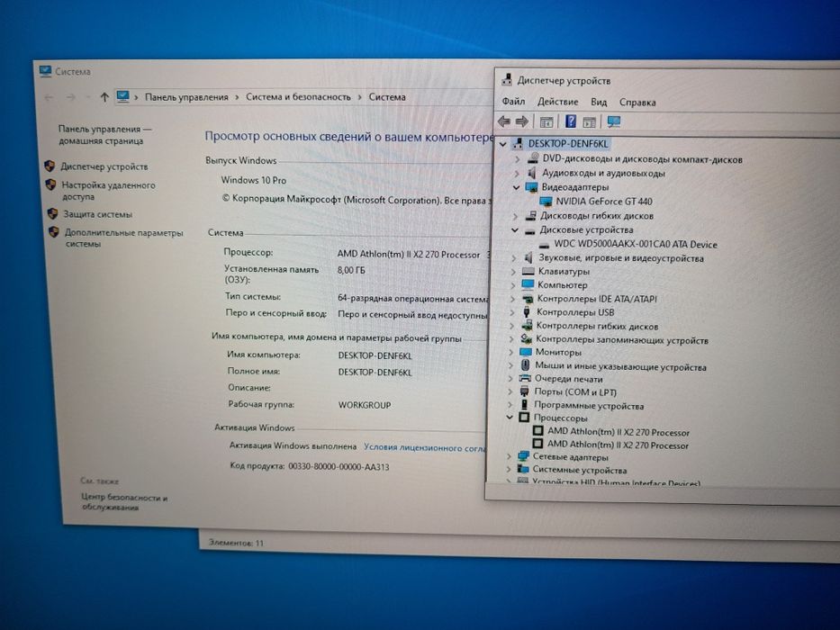Click the show/hide console tree toolbar icon
This screenshot has height=630, width=840.
coord(546,122)
